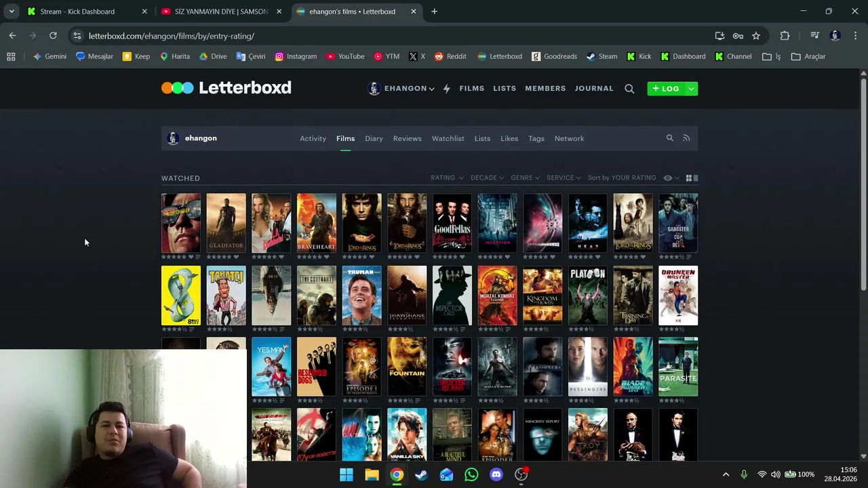Go back with the browser back arrow
Image resolution: width=868 pixels, height=488 pixels.
click(12, 36)
